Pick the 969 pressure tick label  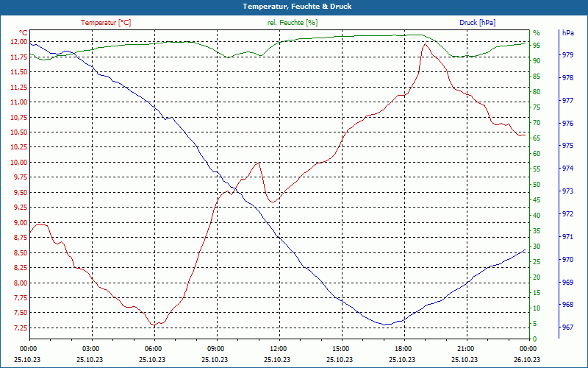[x=568, y=282]
